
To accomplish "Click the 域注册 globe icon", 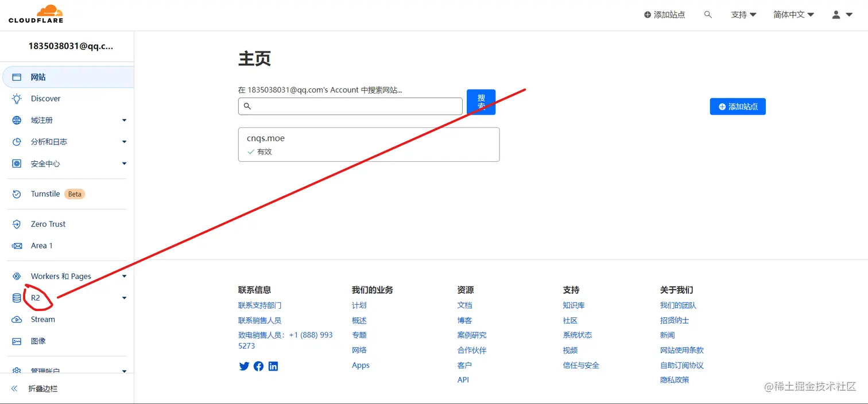I will click(17, 121).
